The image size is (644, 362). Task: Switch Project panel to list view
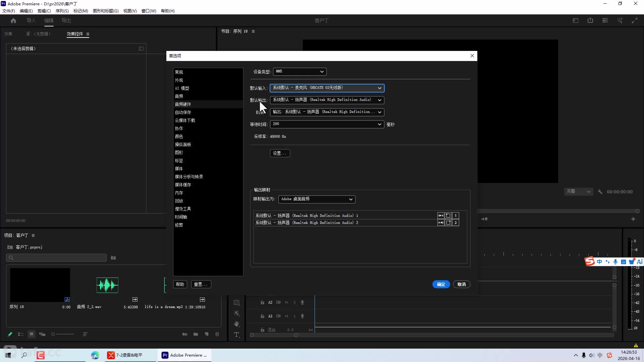click(x=21, y=334)
